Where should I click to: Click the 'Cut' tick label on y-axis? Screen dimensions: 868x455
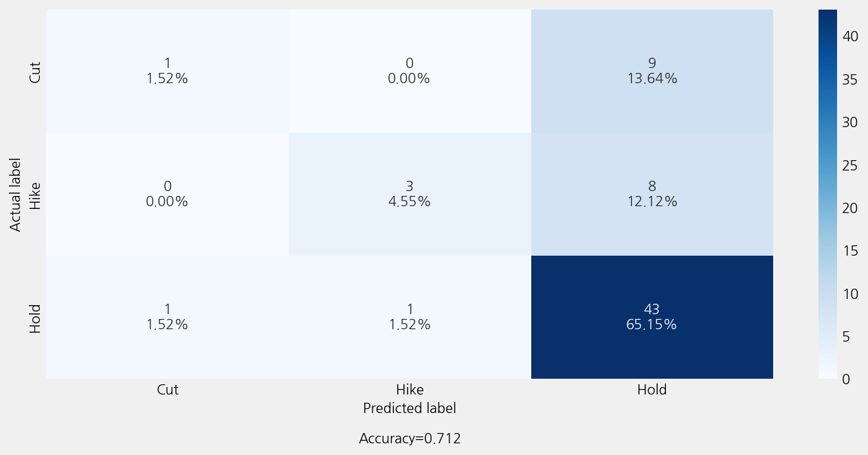point(35,72)
